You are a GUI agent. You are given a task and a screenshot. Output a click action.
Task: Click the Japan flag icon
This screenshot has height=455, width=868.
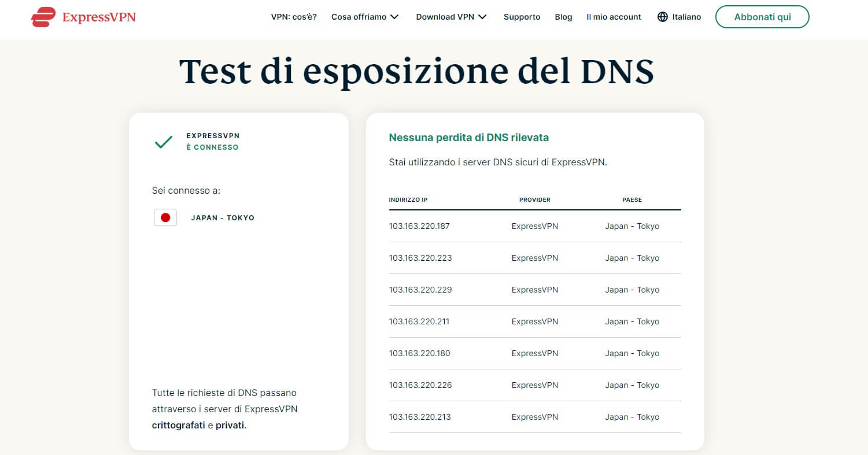[165, 217]
